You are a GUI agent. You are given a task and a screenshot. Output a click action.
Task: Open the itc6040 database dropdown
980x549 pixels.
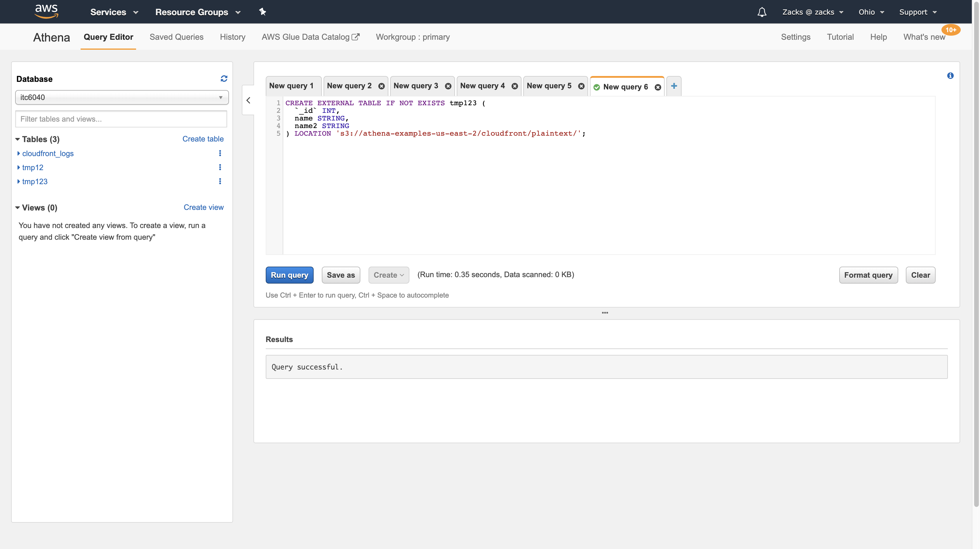(x=122, y=97)
